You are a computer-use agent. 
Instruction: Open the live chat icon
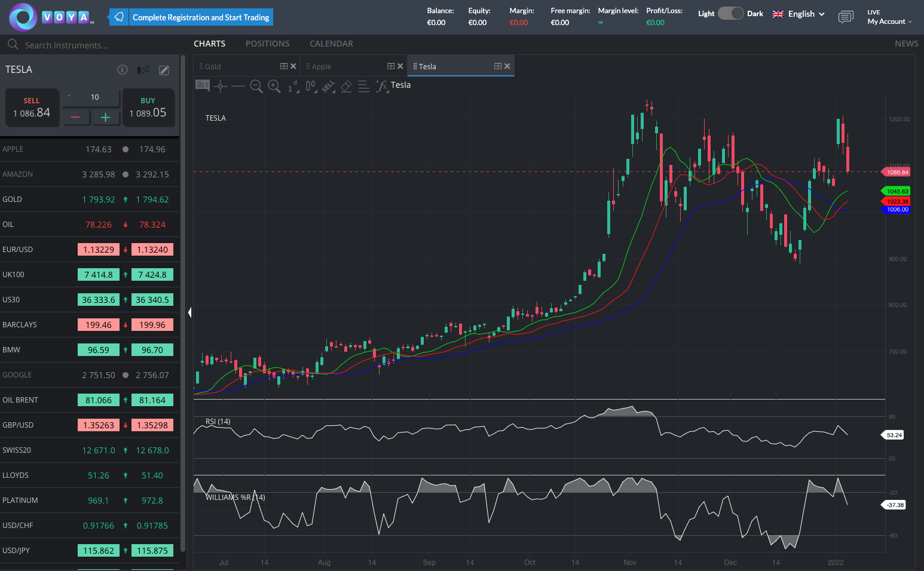tap(846, 17)
